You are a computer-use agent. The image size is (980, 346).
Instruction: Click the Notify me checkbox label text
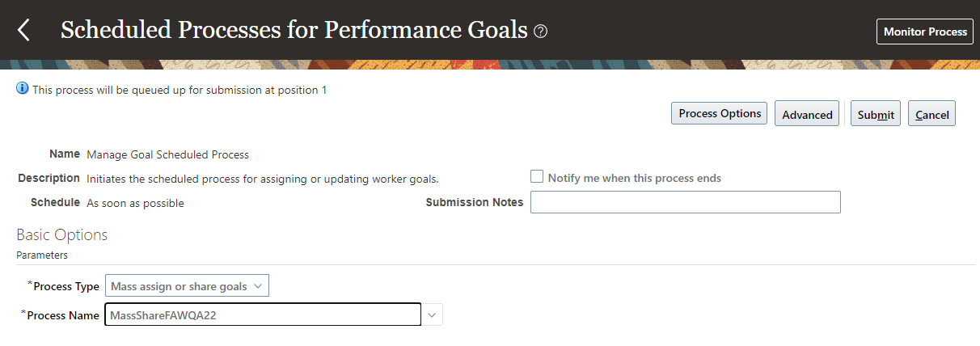[635, 178]
